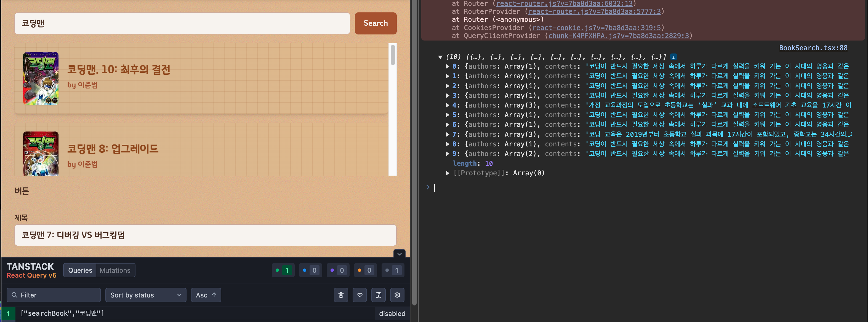Click the trash icon to clear query cache
This screenshot has height=322, width=868.
341,295
